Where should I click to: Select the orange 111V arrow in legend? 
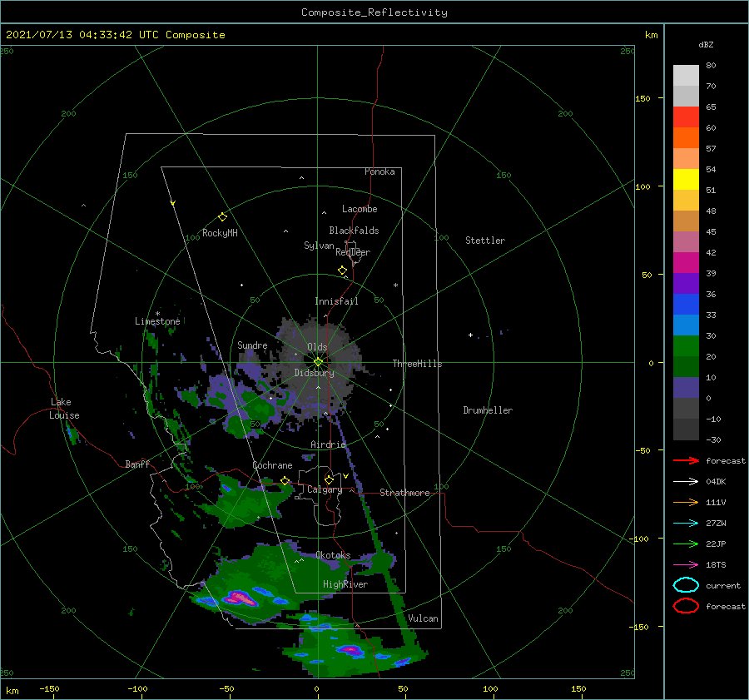click(x=686, y=502)
